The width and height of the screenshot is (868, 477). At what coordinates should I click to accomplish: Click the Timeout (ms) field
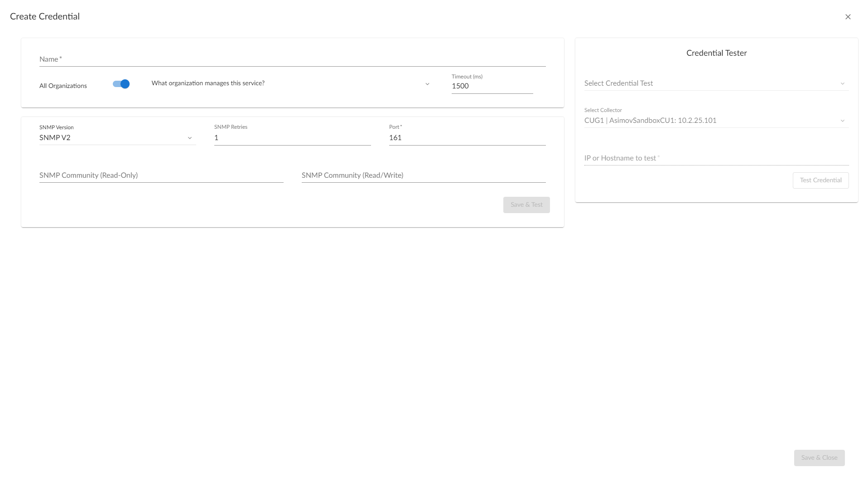point(492,86)
